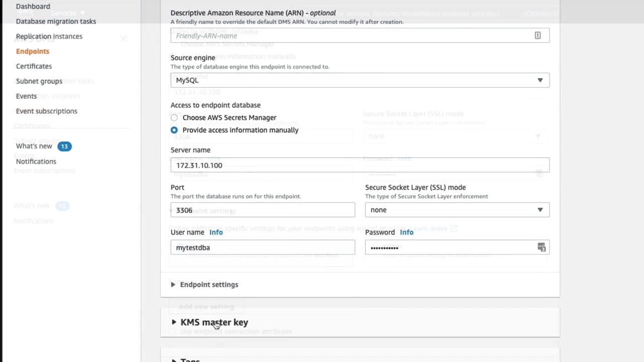Image resolution: width=644 pixels, height=362 pixels.
Task: Click the password manager icon in Password field
Action: [541, 247]
